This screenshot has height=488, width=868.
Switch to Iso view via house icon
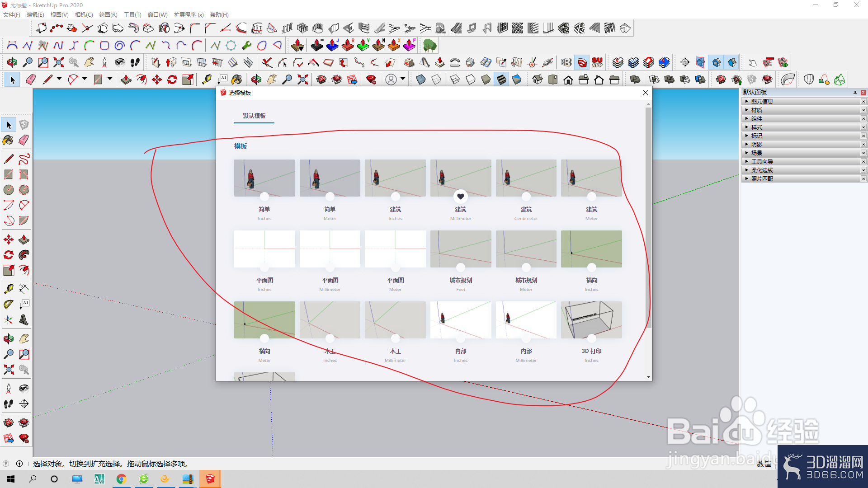pyautogui.click(x=538, y=80)
